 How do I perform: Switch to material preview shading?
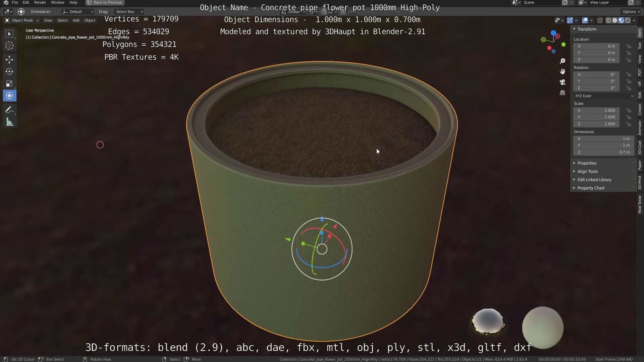[621, 20]
